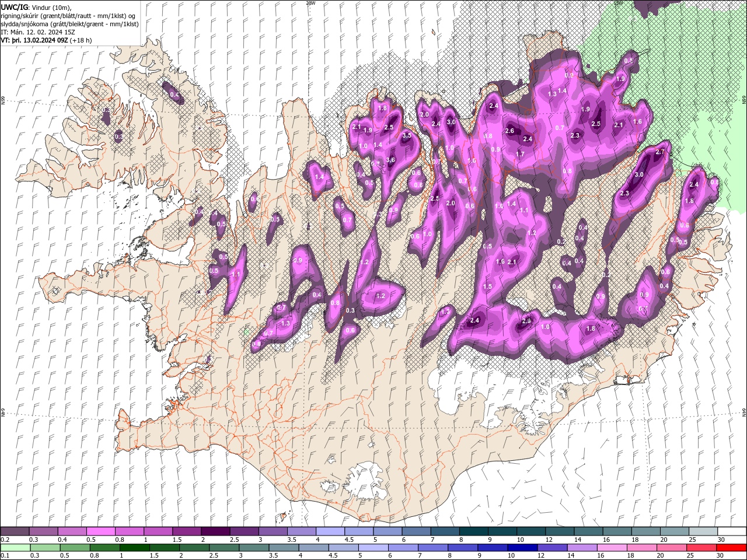Select the darkest purple 2–2.5 snow legend swatch
Image resolution: width=747 pixels, height=560 pixels.
point(215,531)
